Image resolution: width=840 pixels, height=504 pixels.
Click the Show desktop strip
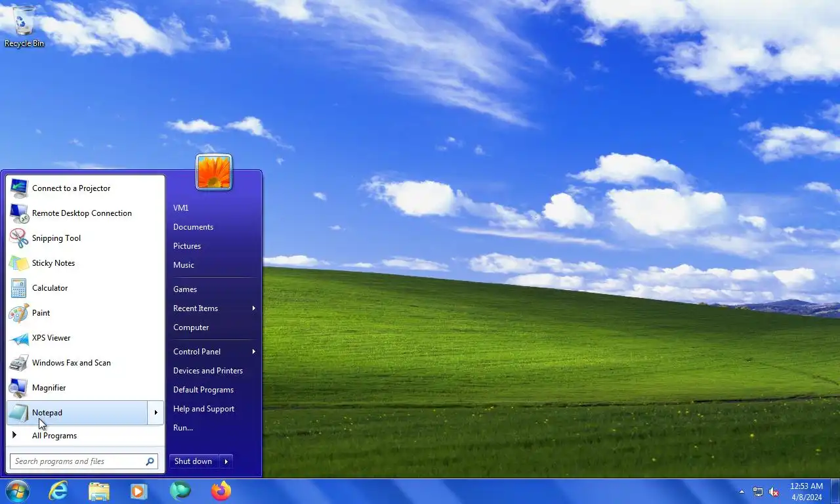pyautogui.click(x=835, y=492)
